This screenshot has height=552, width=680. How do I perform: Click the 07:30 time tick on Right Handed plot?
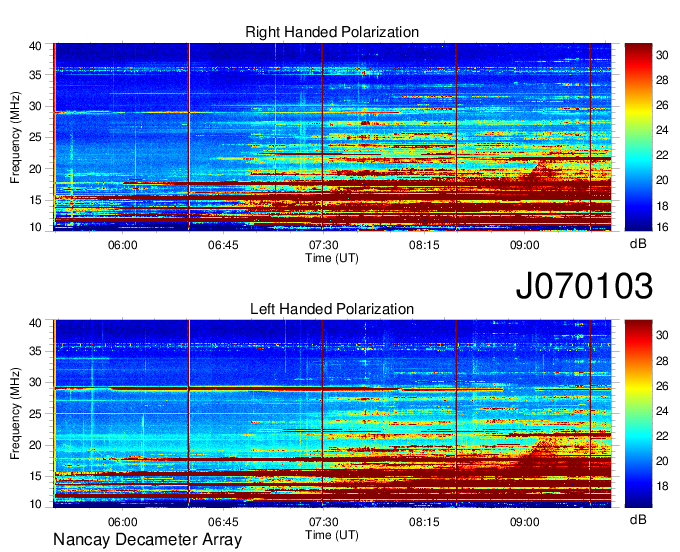coord(324,245)
